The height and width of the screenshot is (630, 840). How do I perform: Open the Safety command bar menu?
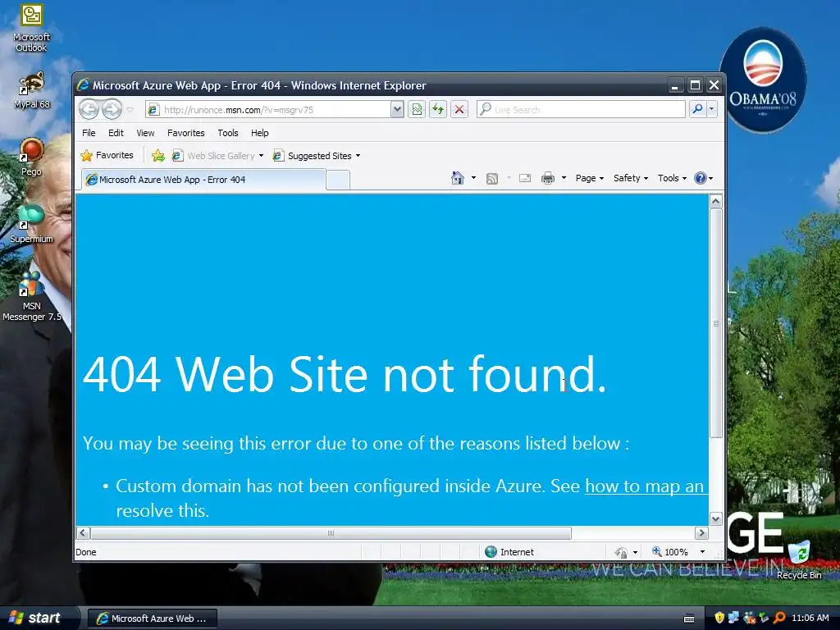pos(631,178)
